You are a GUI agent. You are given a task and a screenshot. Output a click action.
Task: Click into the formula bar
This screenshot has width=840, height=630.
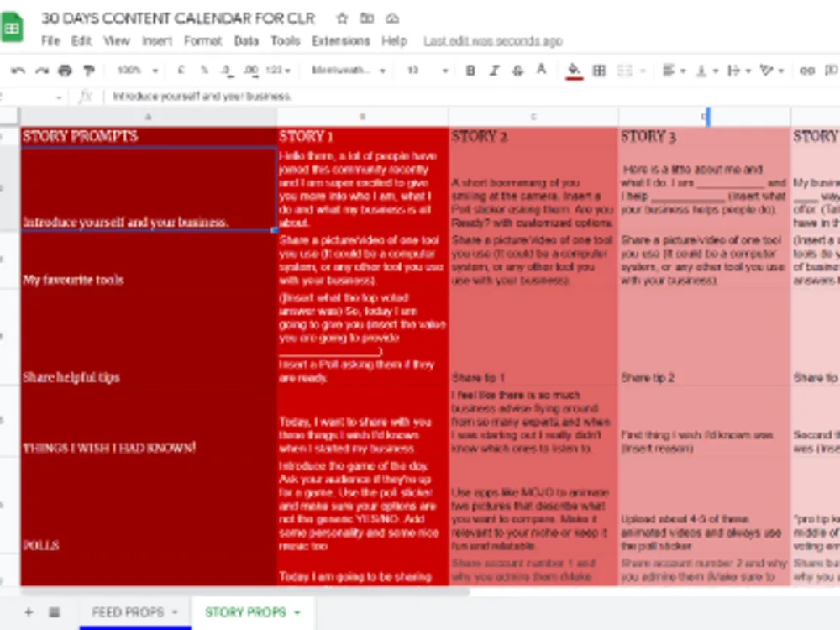pyautogui.click(x=471, y=97)
